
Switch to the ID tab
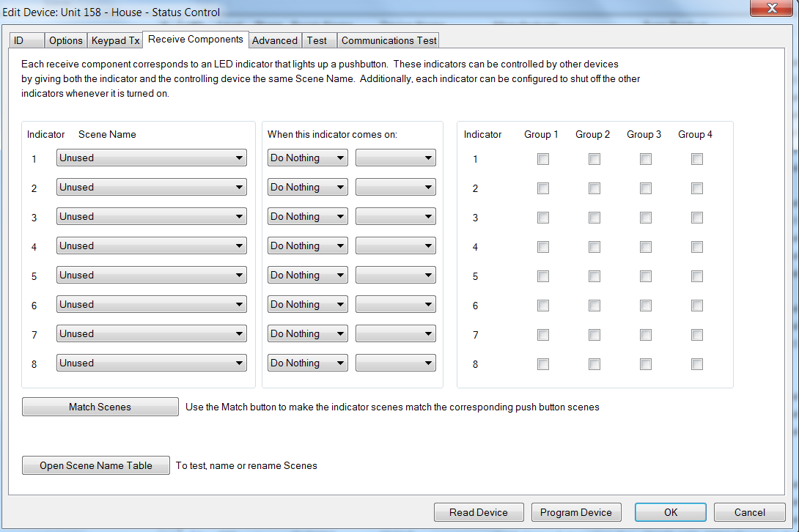point(19,40)
